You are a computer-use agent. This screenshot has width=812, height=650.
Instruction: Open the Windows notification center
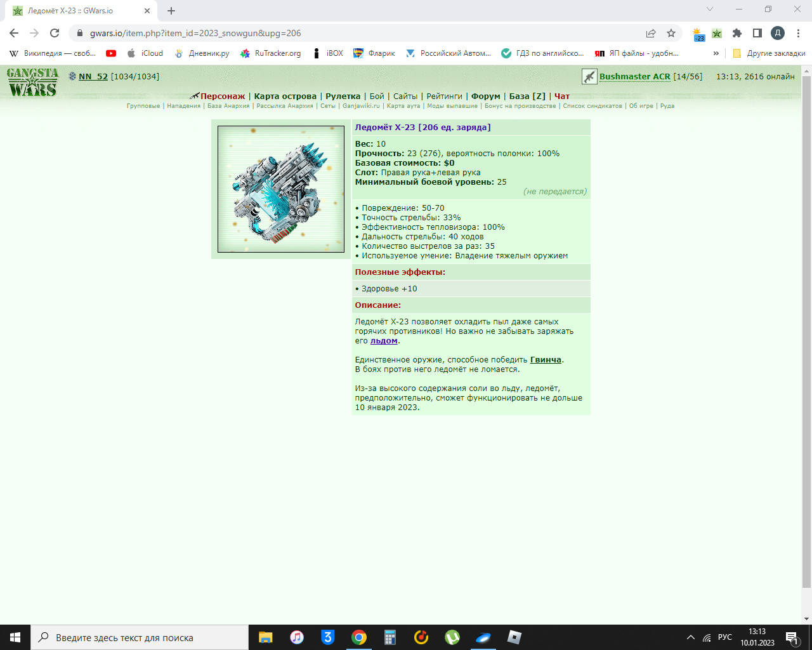click(792, 637)
